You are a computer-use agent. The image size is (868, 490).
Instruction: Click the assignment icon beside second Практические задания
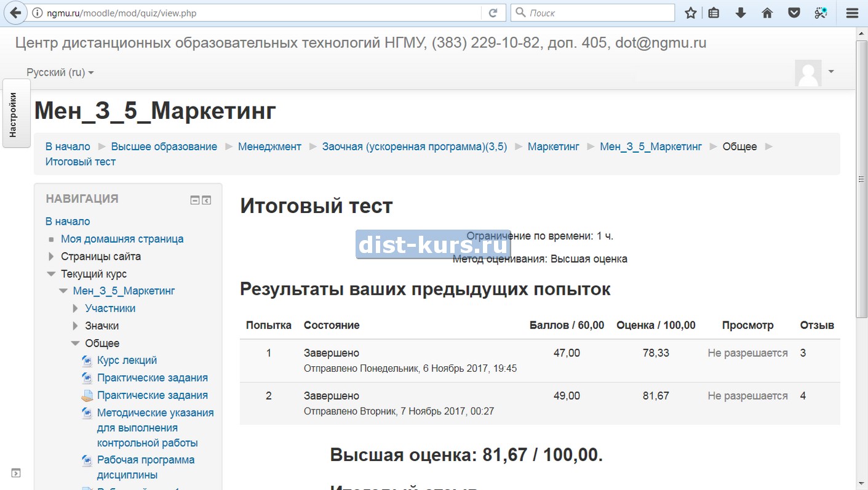point(87,396)
